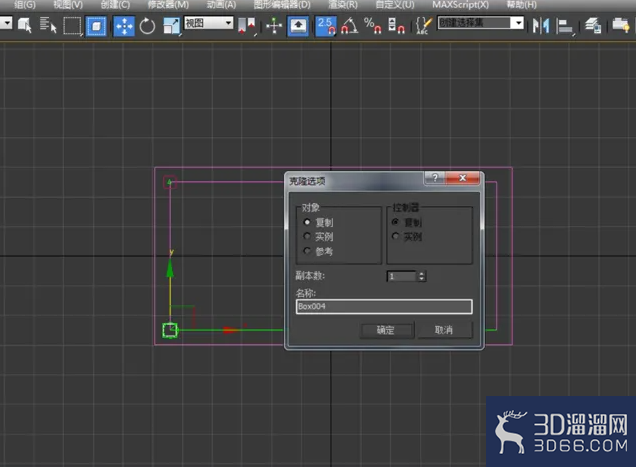Viewport: 636px width, 467px height.
Task: Open the 组(G) menu
Action: (25, 5)
